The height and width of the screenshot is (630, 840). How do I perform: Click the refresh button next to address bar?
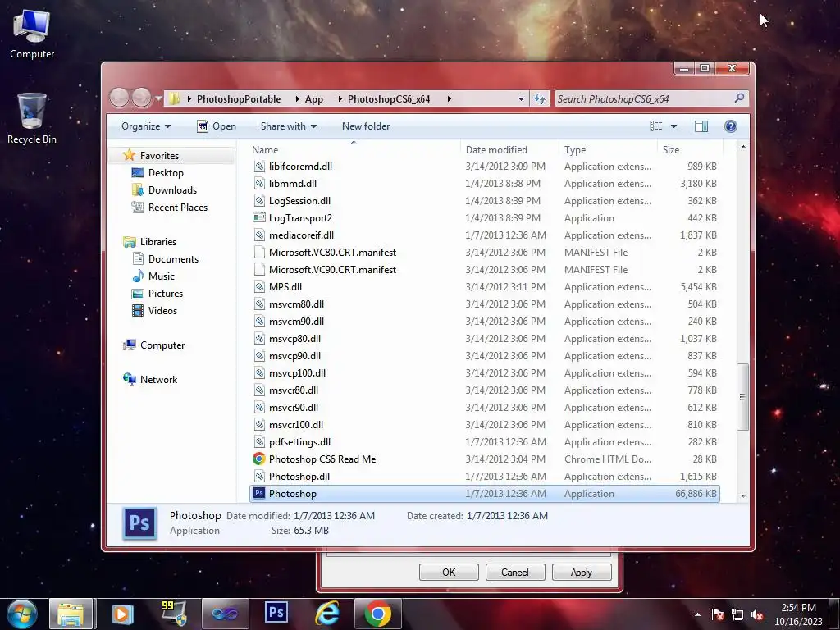[540, 98]
